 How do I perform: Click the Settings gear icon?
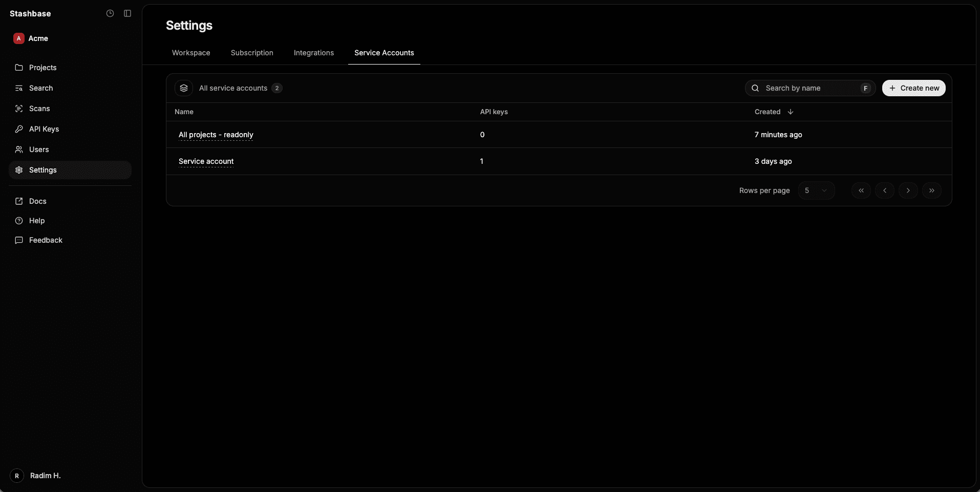click(x=19, y=170)
